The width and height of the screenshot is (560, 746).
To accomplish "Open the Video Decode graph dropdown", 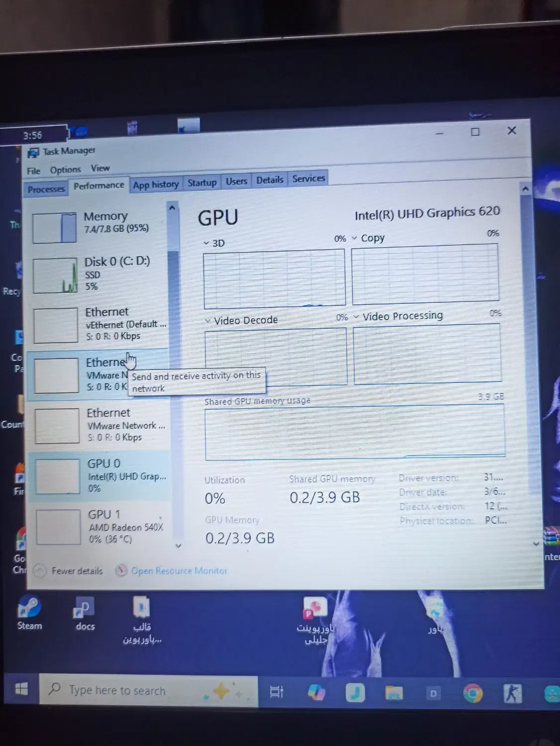I will tap(208, 321).
